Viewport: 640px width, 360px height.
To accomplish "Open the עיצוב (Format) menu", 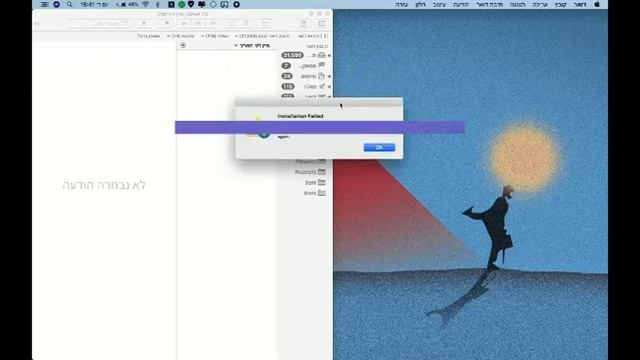I will point(439,4).
